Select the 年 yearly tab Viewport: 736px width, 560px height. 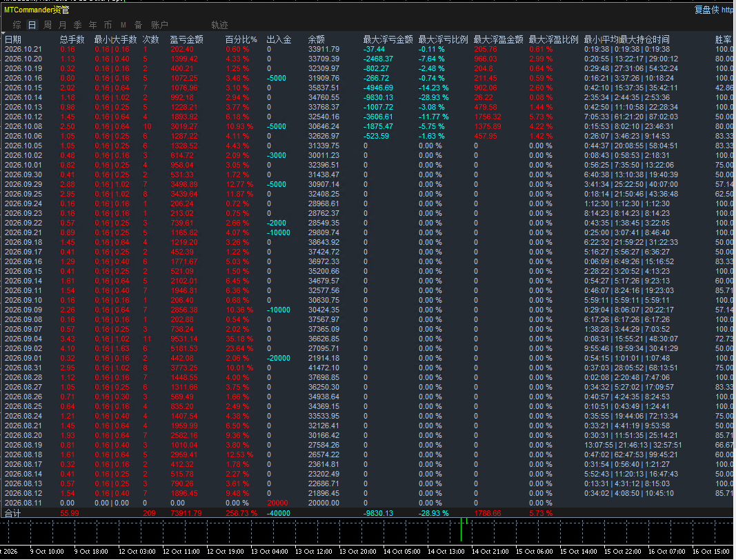click(x=93, y=25)
